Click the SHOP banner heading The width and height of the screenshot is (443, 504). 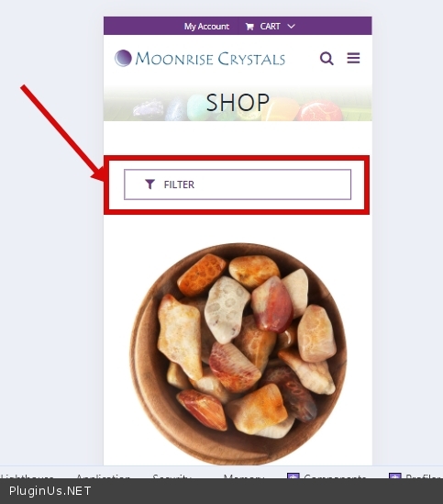238,103
